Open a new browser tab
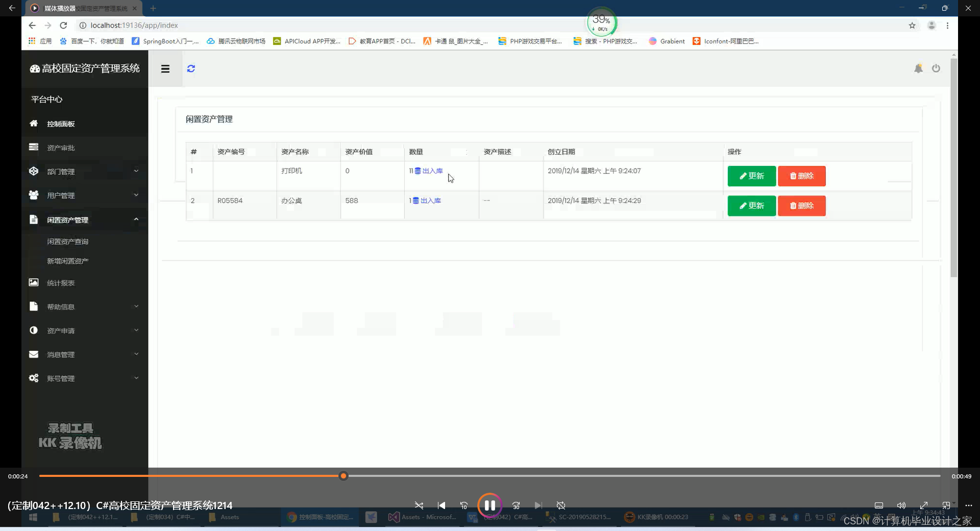The image size is (980, 531). tap(153, 8)
